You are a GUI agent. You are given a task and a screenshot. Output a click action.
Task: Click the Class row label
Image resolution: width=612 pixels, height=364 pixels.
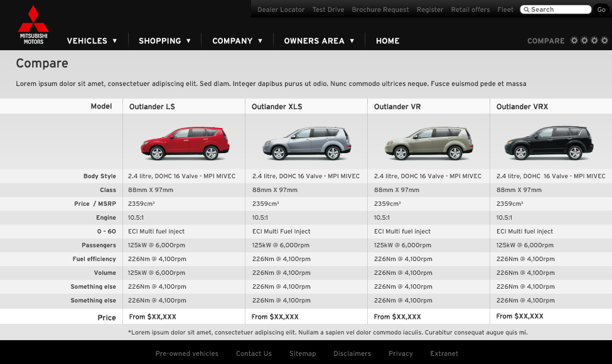coord(108,190)
